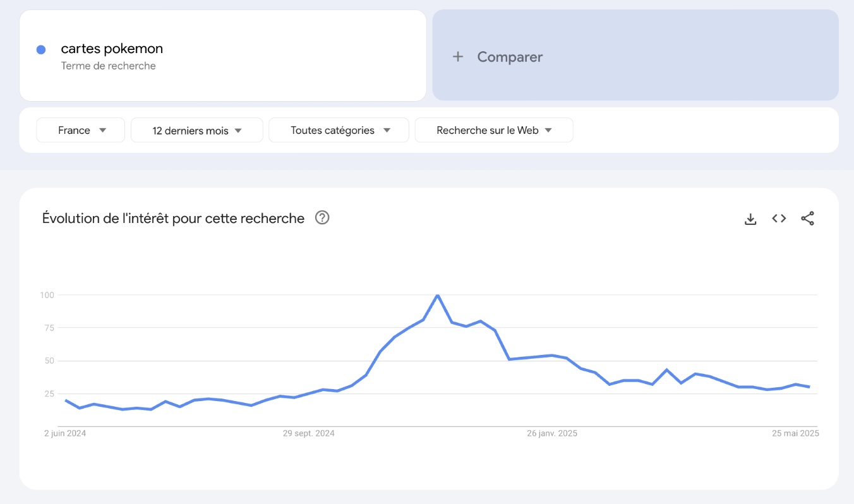Click the 29 sept. 2024 axis label
This screenshot has width=854, height=504.
(x=309, y=433)
